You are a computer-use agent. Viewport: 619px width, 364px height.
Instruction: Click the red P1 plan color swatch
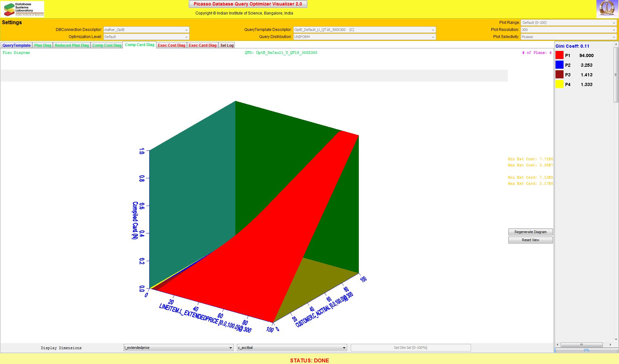click(x=559, y=55)
